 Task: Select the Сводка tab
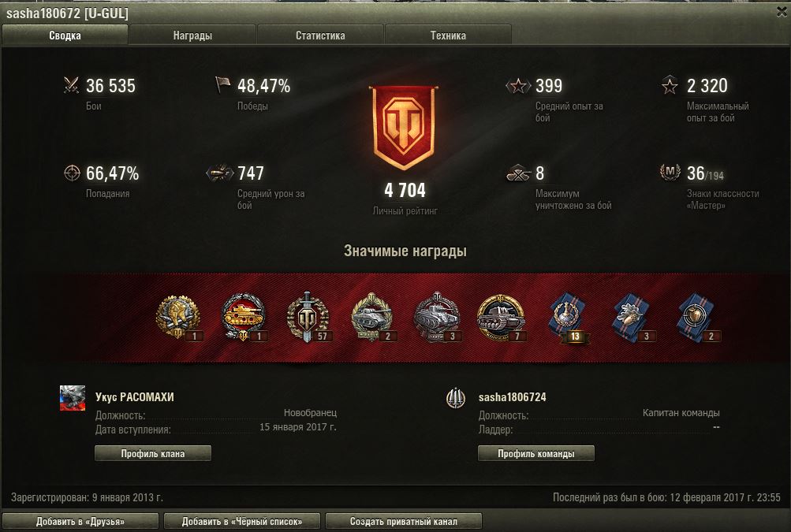click(65, 35)
